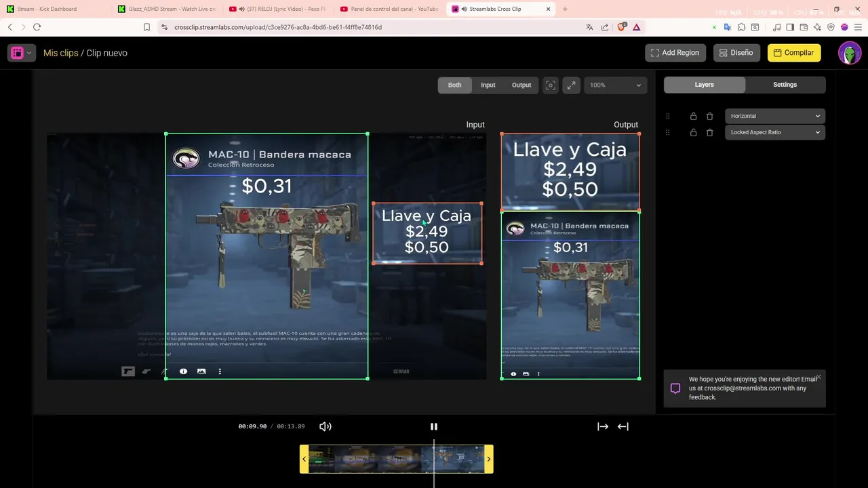Open Brave Rewards triangle icon

pyautogui.click(x=636, y=27)
